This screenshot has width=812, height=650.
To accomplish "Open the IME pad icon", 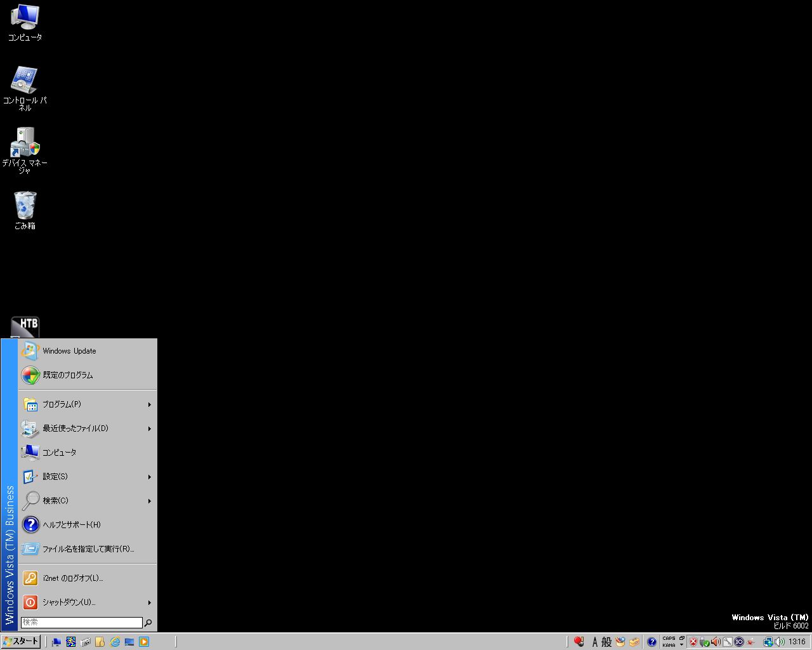I will (620, 642).
